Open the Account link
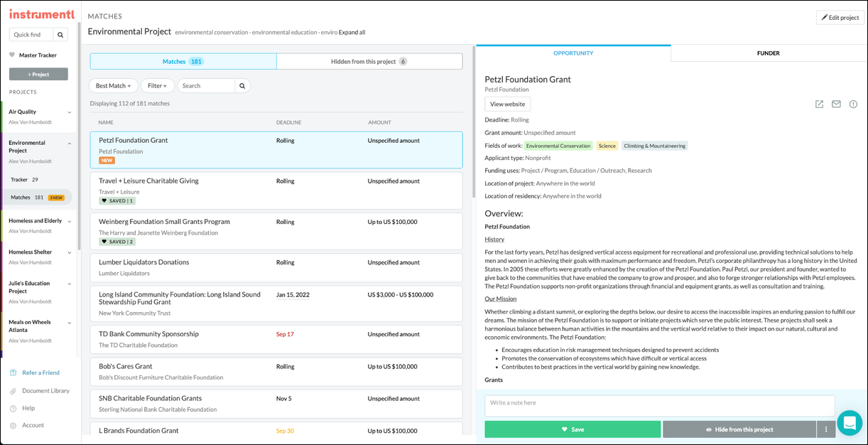The width and height of the screenshot is (868, 445). coord(33,425)
